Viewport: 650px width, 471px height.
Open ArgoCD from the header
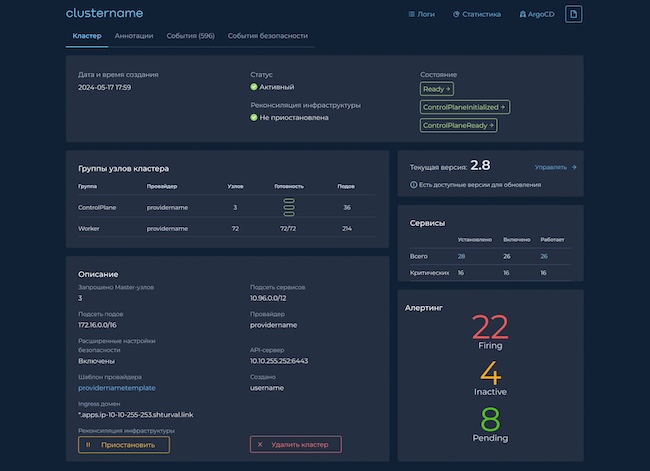536,15
